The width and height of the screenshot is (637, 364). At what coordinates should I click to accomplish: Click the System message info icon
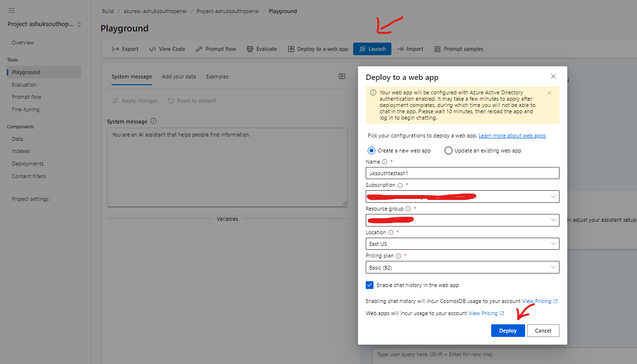[154, 121]
